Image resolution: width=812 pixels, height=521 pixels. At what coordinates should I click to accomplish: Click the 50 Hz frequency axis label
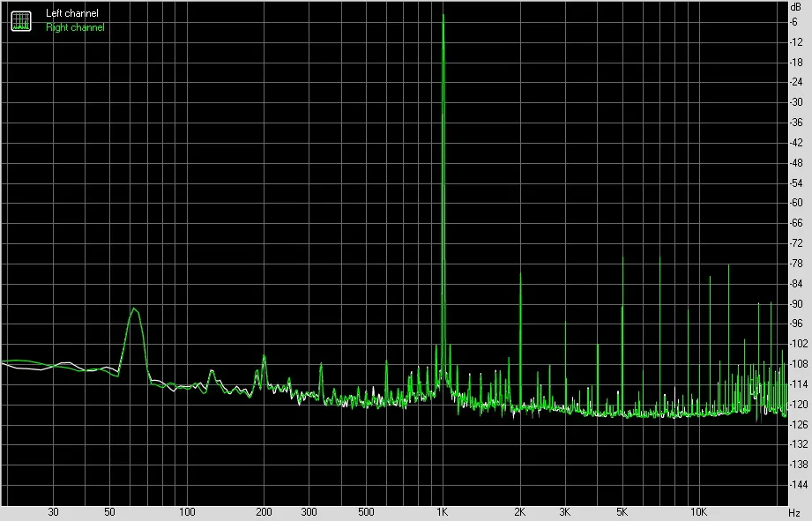click(109, 512)
